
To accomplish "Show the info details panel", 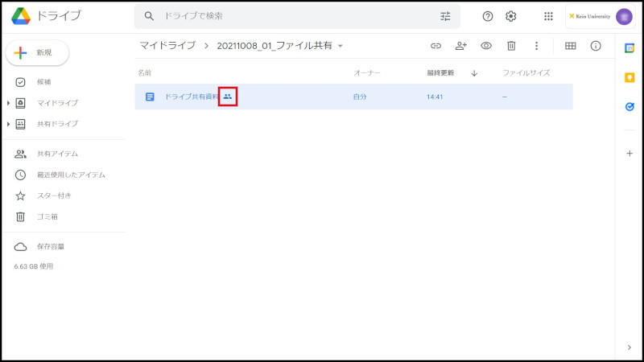I will [596, 46].
